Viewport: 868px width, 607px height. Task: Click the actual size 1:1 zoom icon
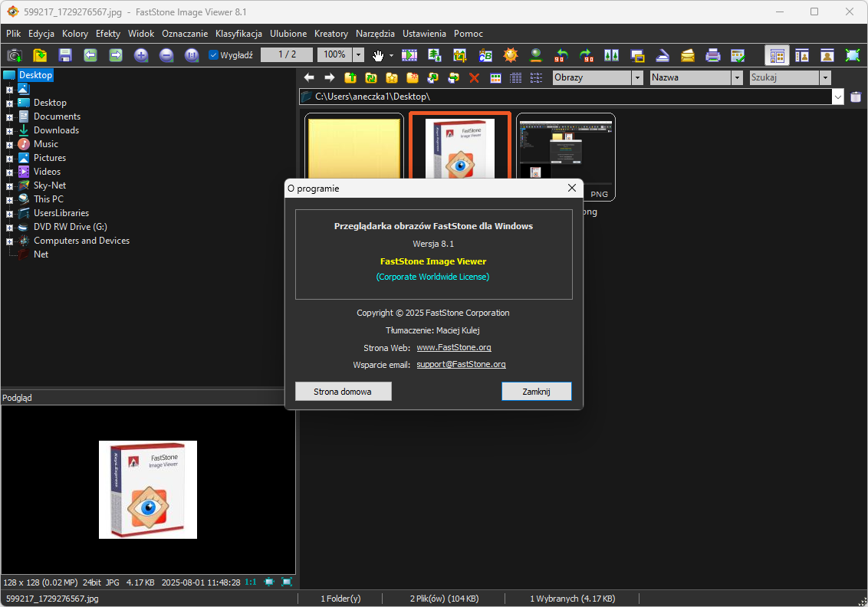click(192, 55)
